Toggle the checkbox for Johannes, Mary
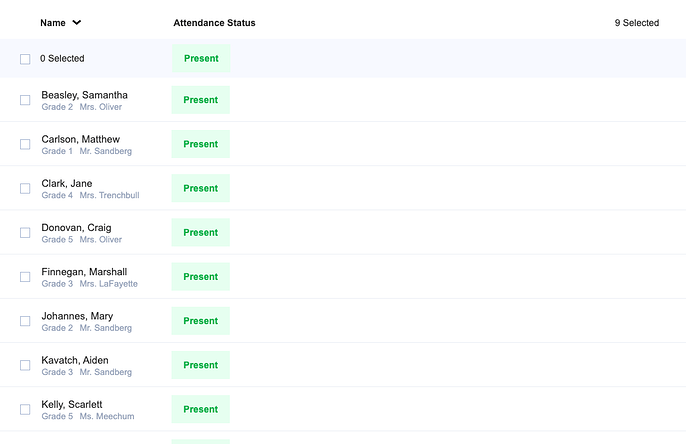The image size is (690, 444). point(25,321)
